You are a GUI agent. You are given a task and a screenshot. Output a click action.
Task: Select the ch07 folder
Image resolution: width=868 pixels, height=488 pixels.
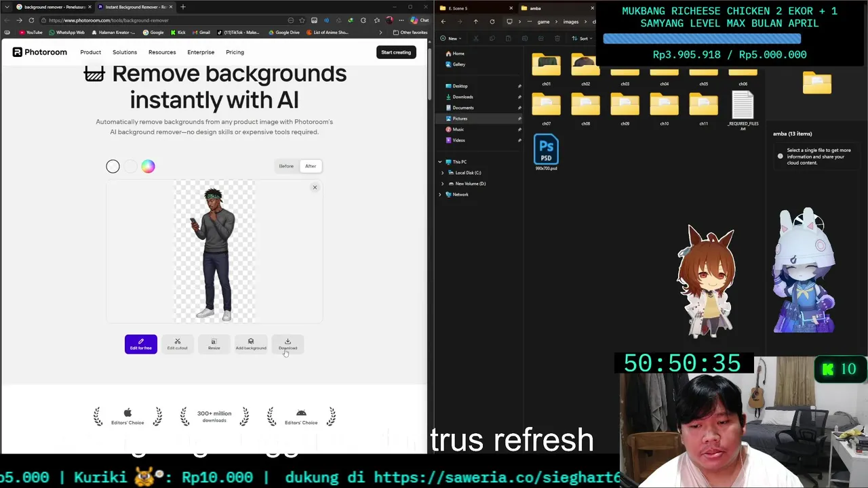(x=547, y=109)
